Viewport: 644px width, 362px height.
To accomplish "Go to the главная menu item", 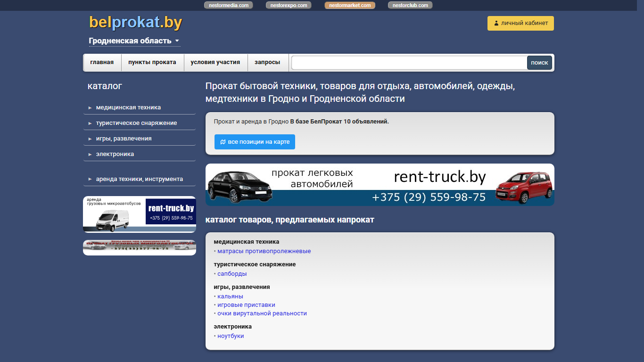I will click(102, 62).
